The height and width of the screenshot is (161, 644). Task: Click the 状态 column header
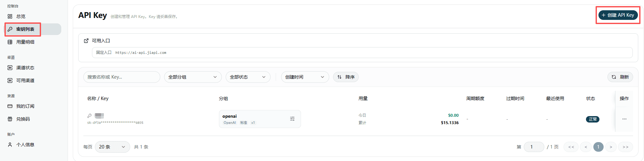click(x=590, y=98)
